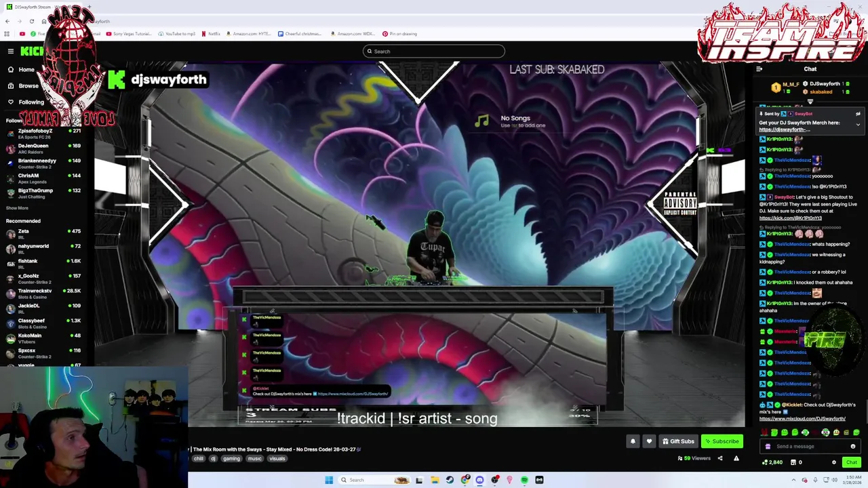Open the Cheerful christmas bookmark
This screenshot has width=868, height=488.
[300, 34]
